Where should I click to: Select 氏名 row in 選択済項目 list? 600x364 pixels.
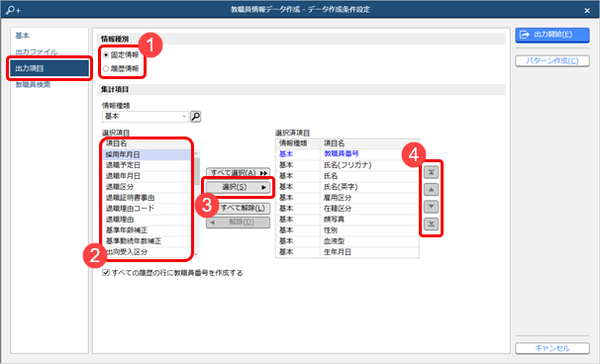(348, 176)
